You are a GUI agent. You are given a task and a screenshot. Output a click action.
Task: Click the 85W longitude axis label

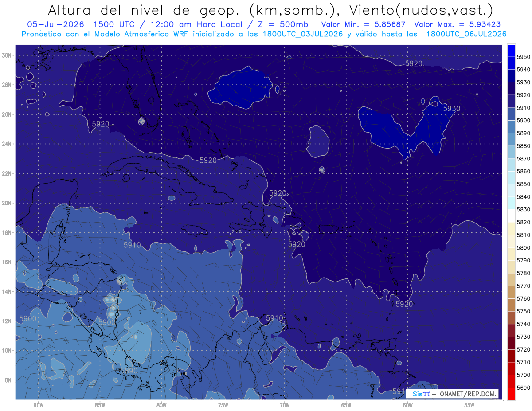coord(100,405)
